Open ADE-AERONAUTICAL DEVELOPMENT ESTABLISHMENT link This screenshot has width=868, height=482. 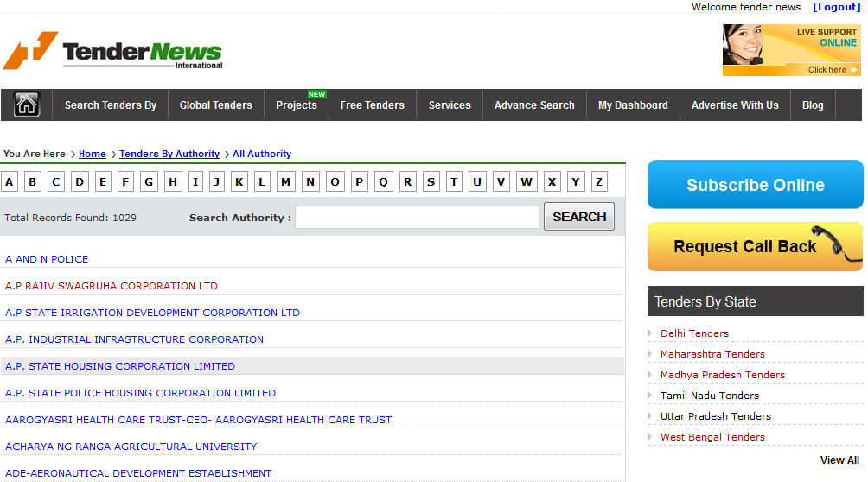click(138, 473)
